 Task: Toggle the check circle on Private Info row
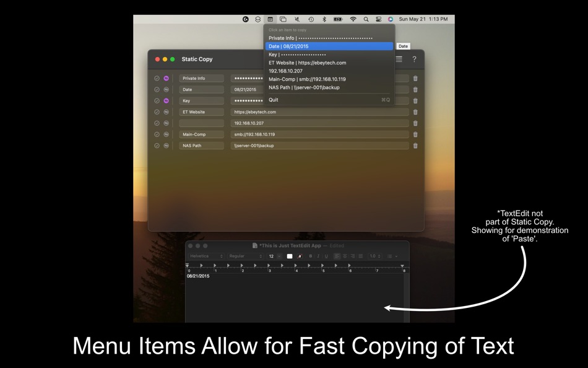click(x=157, y=79)
